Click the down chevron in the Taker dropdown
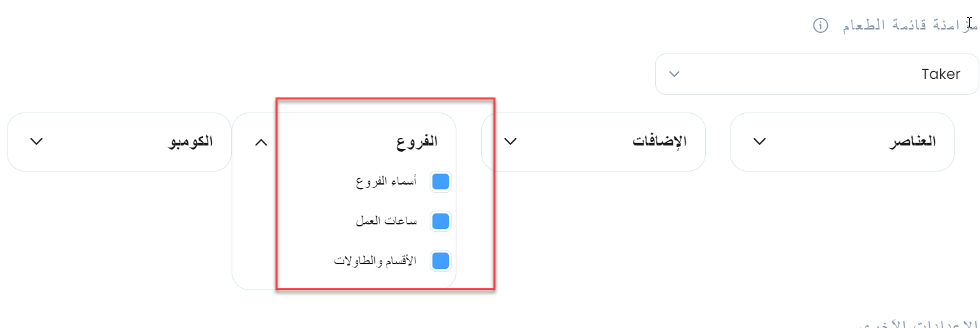The width and height of the screenshot is (980, 328). [674, 74]
